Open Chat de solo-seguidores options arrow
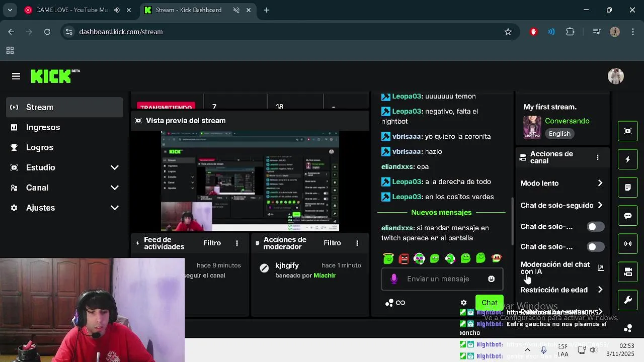 (x=600, y=205)
